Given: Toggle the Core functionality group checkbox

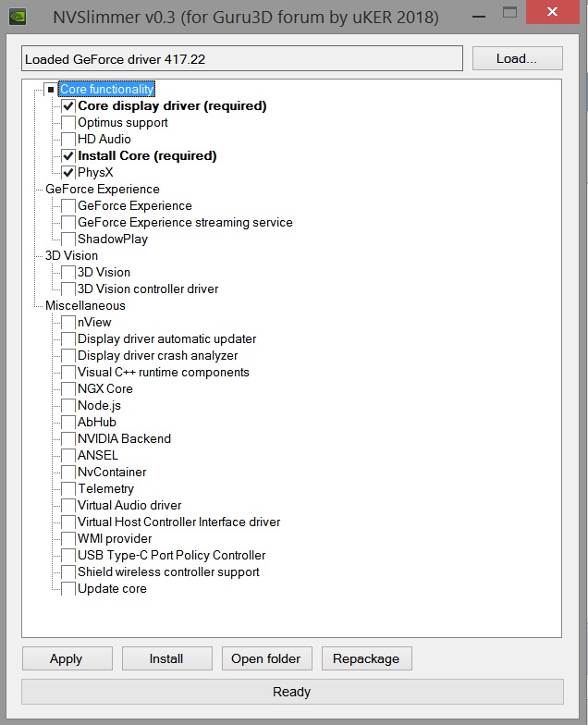Looking at the screenshot, I should (x=50, y=89).
